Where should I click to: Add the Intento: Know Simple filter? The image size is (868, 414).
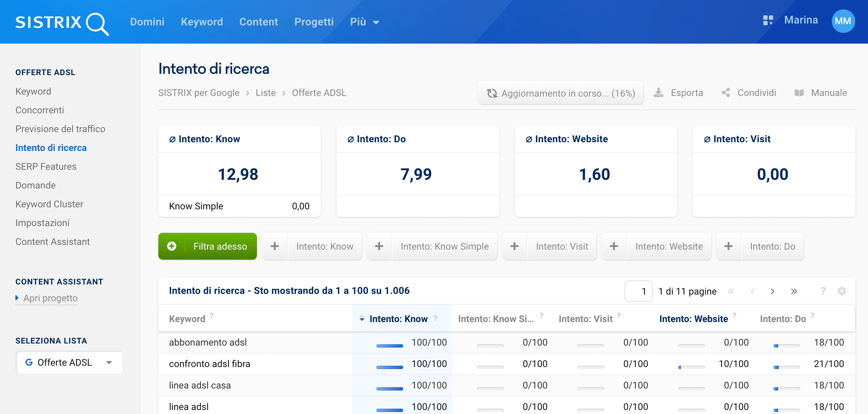point(444,247)
